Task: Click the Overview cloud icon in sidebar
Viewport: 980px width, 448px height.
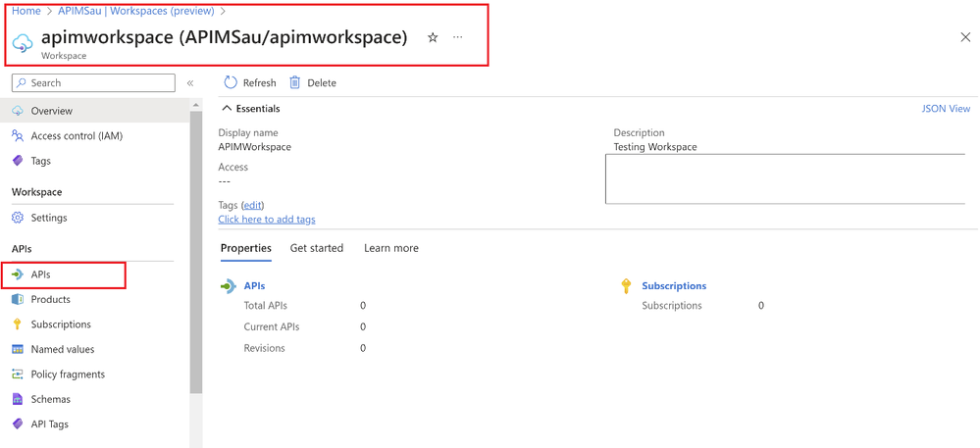Action: [18, 111]
